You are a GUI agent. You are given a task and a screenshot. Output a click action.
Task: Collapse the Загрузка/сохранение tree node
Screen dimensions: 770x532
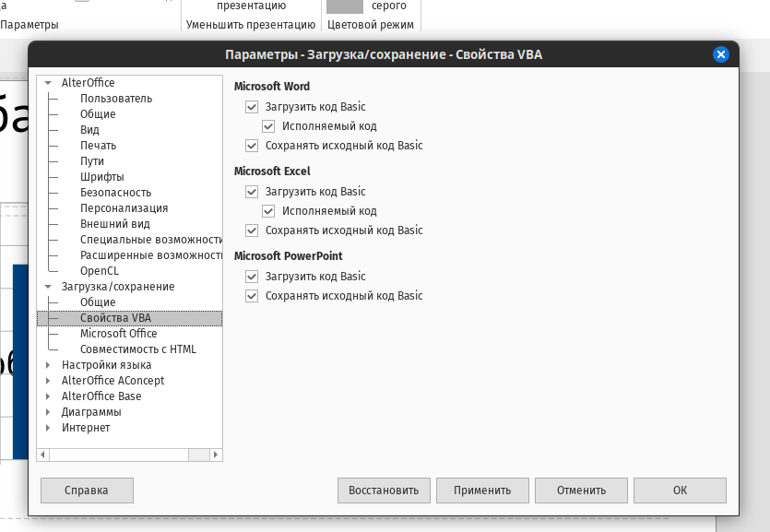point(48,287)
